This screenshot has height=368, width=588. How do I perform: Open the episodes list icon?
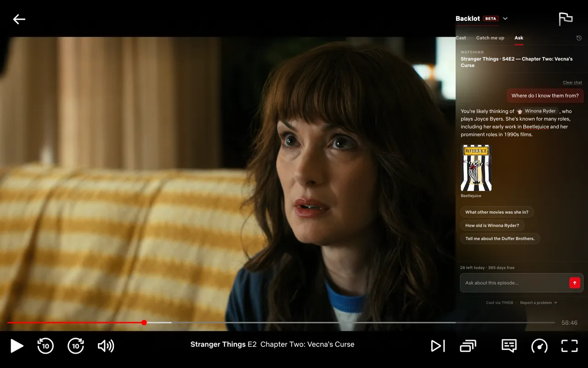point(468,346)
